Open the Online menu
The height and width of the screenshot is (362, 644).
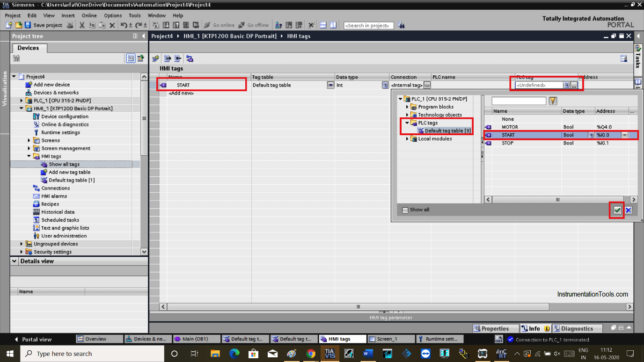pos(89,15)
